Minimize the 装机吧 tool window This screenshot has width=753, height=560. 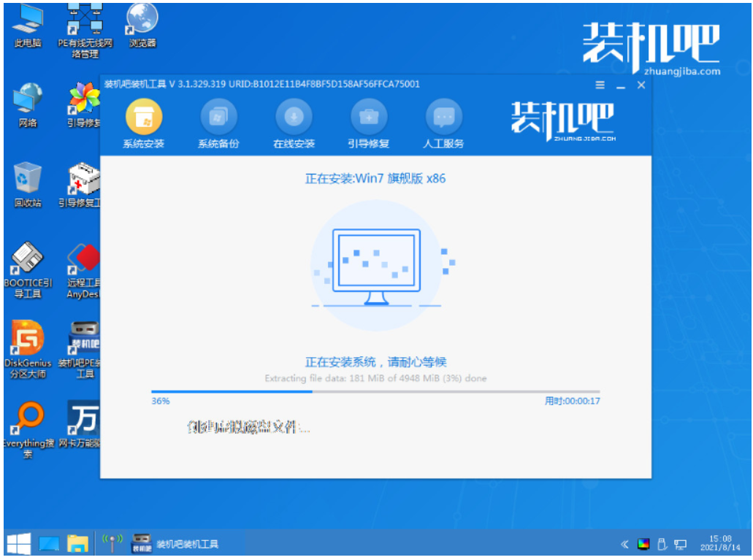click(x=621, y=86)
